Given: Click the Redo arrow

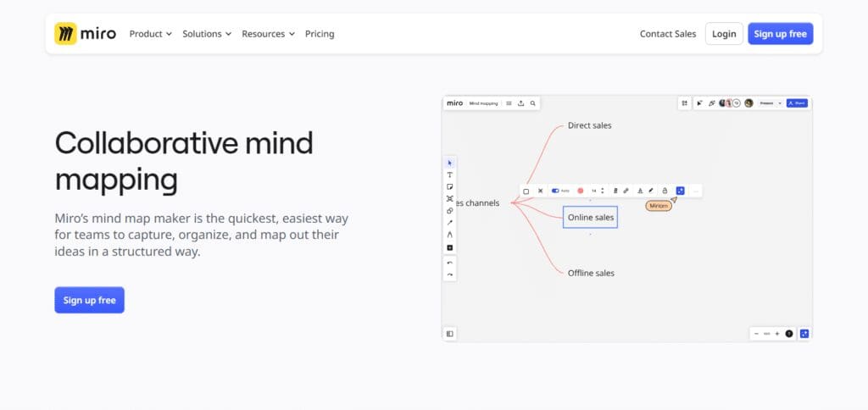Looking at the screenshot, I should pyautogui.click(x=449, y=274).
